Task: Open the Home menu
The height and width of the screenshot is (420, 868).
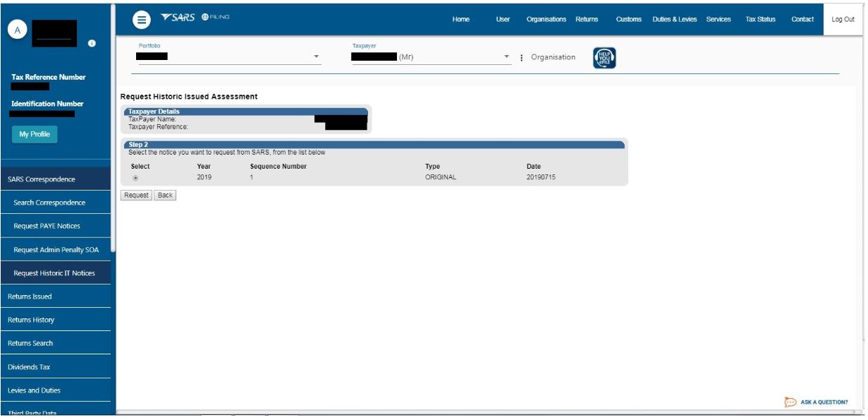Action: (x=461, y=20)
